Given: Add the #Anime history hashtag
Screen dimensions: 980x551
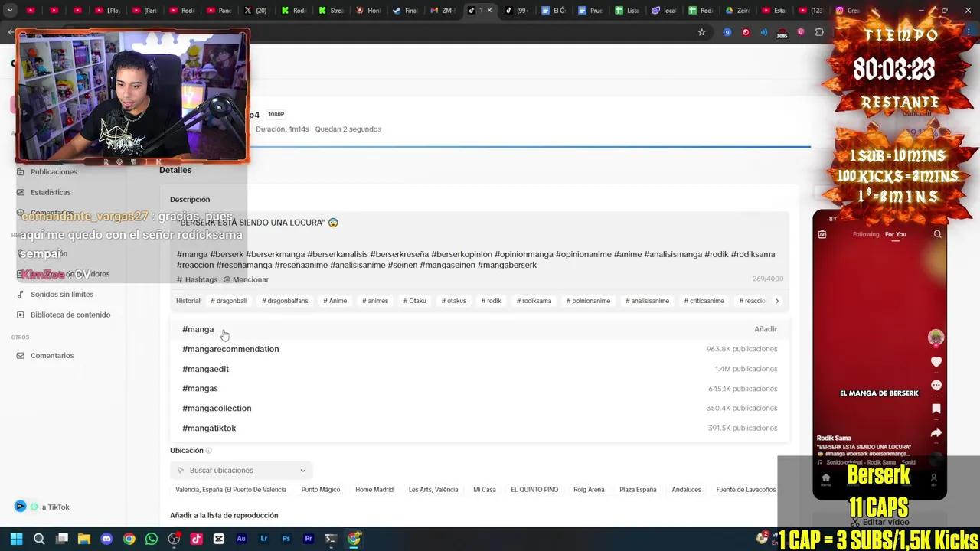Looking at the screenshot, I should 335,301.
